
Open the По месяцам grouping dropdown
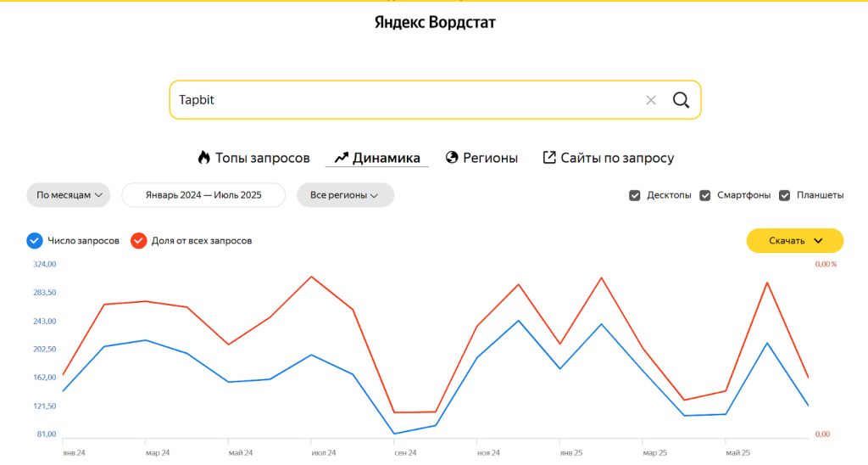pos(69,195)
